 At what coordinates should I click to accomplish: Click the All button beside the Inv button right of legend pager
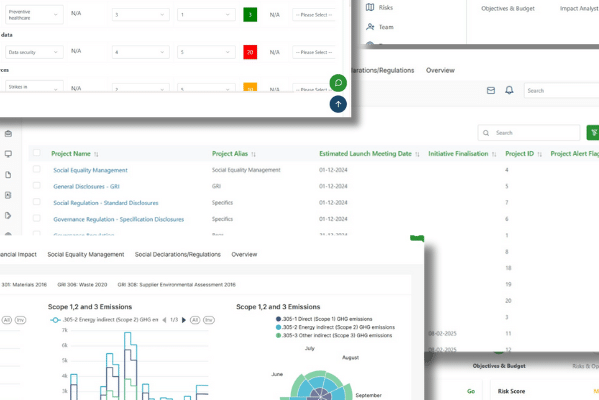pos(195,320)
